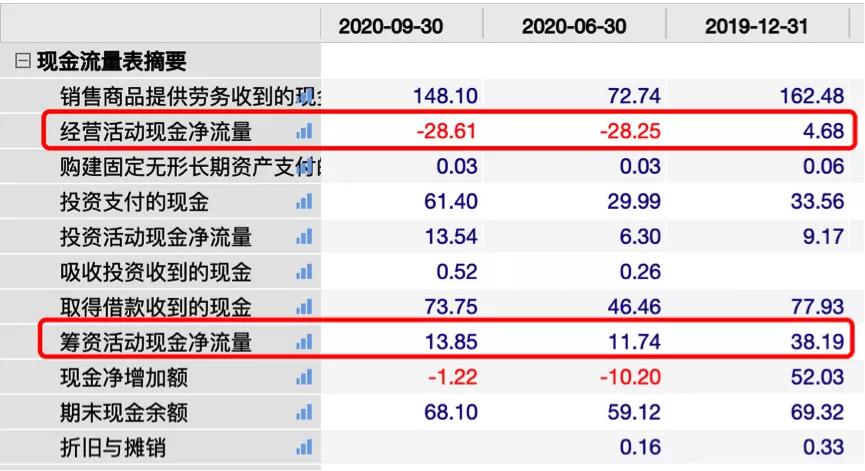This screenshot has height=471, width=865.
Task: Click the value 13.54
Action: coord(451,237)
